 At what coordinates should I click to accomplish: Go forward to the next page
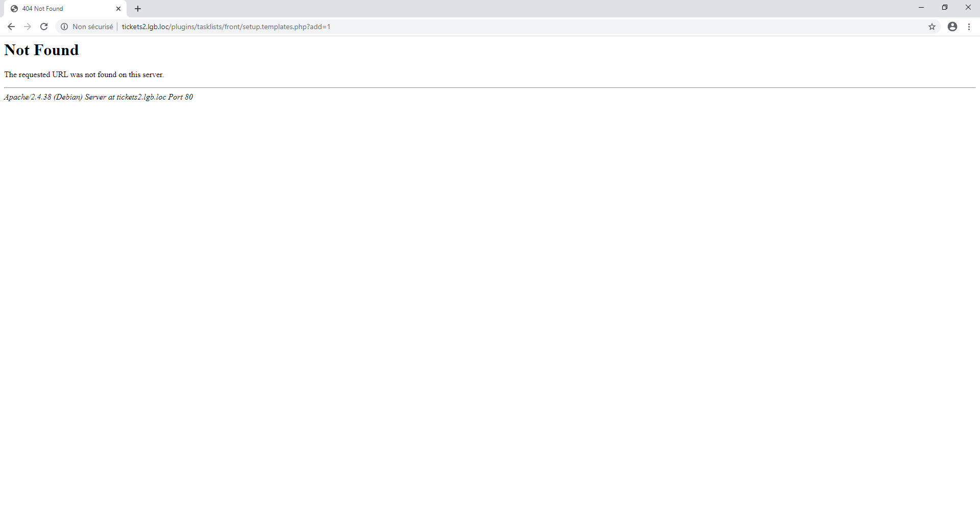[x=27, y=27]
